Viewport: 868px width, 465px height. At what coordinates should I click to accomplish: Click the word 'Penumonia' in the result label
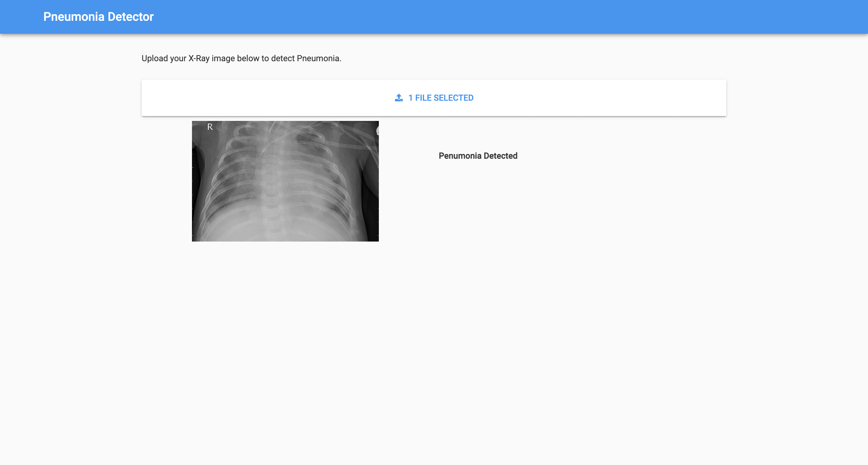coord(460,156)
